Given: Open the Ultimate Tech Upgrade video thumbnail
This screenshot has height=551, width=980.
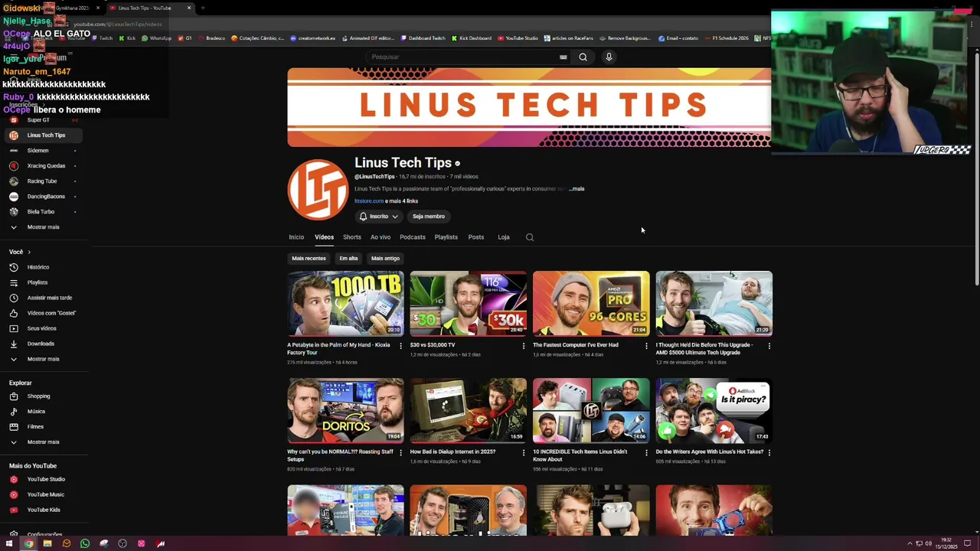Looking at the screenshot, I should (x=714, y=304).
